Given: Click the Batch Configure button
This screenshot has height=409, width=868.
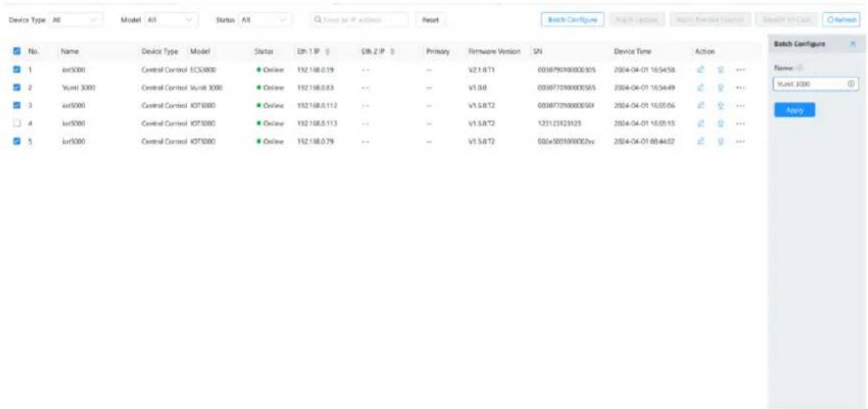Looking at the screenshot, I should tap(572, 20).
